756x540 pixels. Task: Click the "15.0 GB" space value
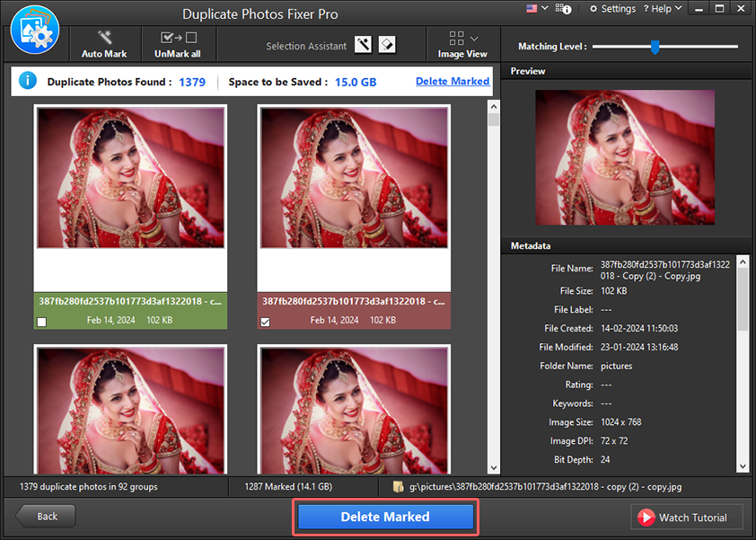pyautogui.click(x=356, y=82)
